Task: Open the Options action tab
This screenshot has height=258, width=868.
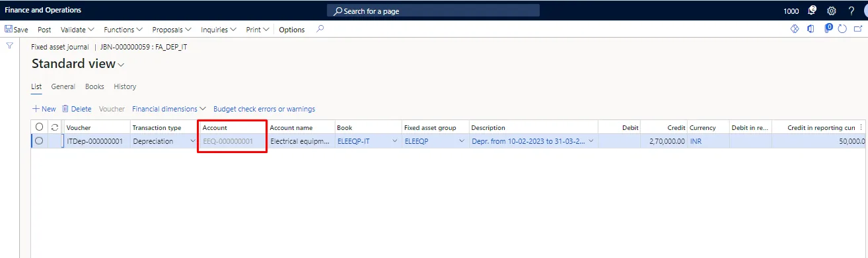Action: [x=292, y=30]
